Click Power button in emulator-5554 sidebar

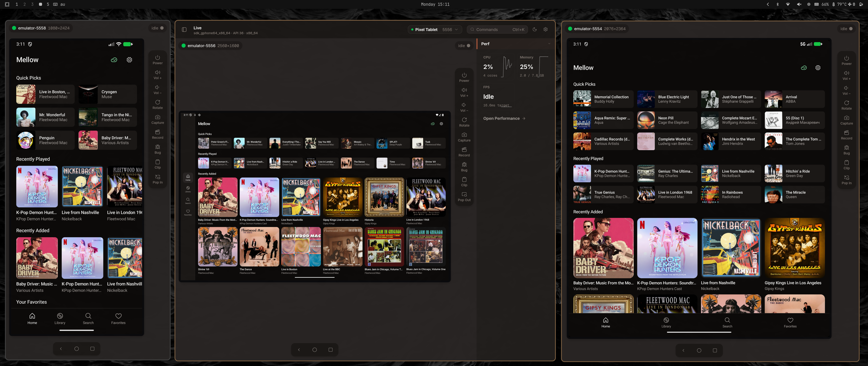[846, 60]
